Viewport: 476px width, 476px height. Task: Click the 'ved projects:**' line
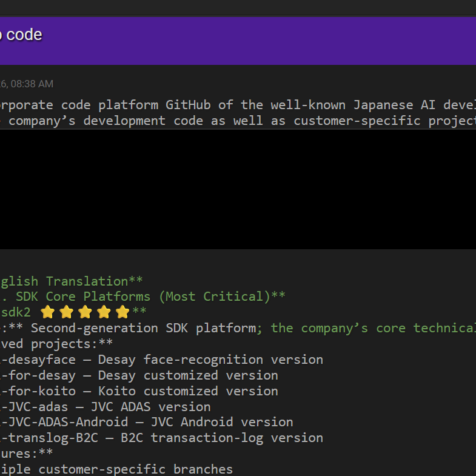coord(56,344)
